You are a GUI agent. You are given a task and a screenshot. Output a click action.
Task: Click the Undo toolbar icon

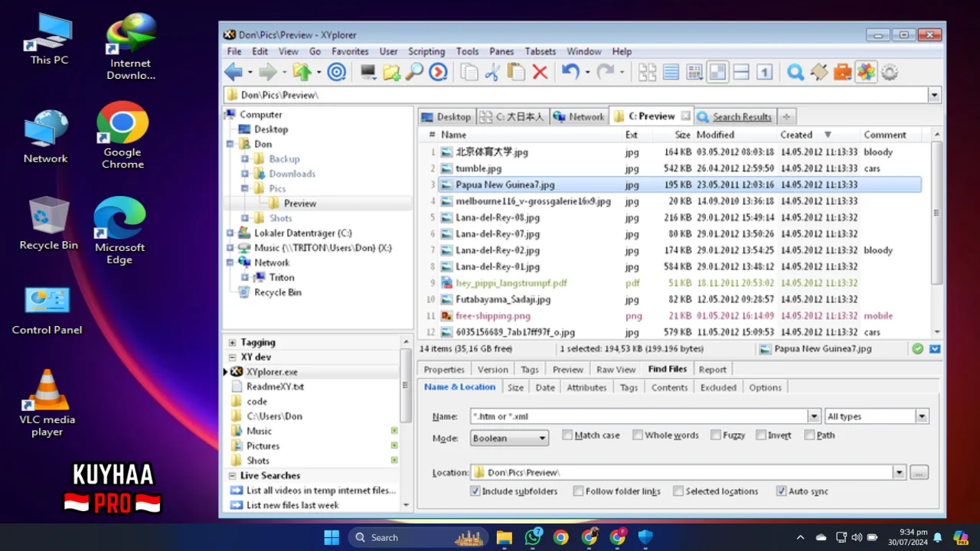tap(570, 72)
